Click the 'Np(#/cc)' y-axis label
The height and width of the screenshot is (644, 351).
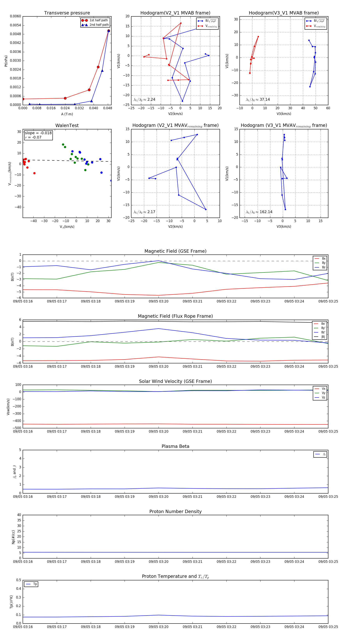click(13, 537)
